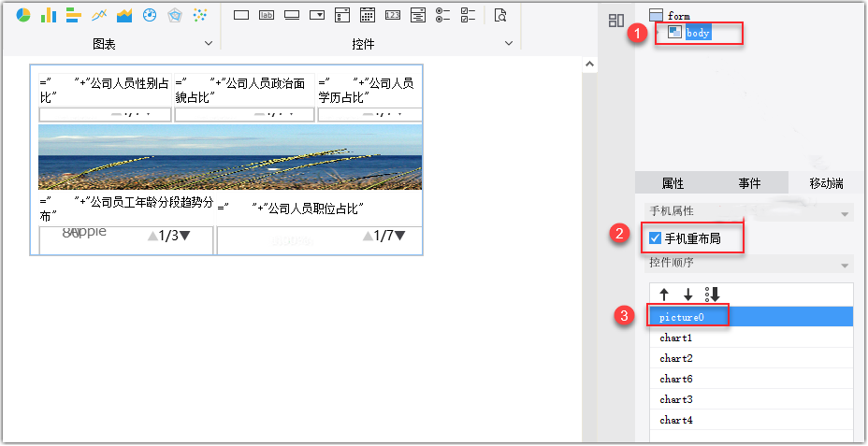Pick the line chart icon
The width and height of the screenshot is (868, 446).
tap(99, 15)
